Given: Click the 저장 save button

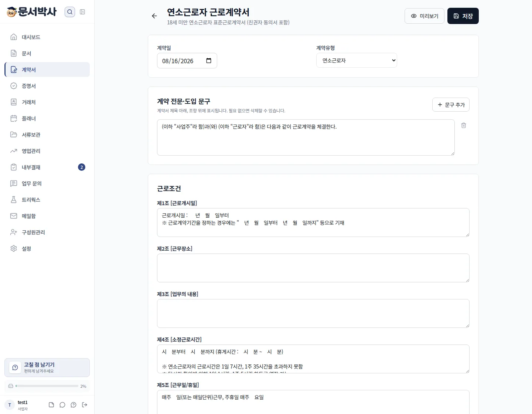Looking at the screenshot, I should [x=463, y=16].
